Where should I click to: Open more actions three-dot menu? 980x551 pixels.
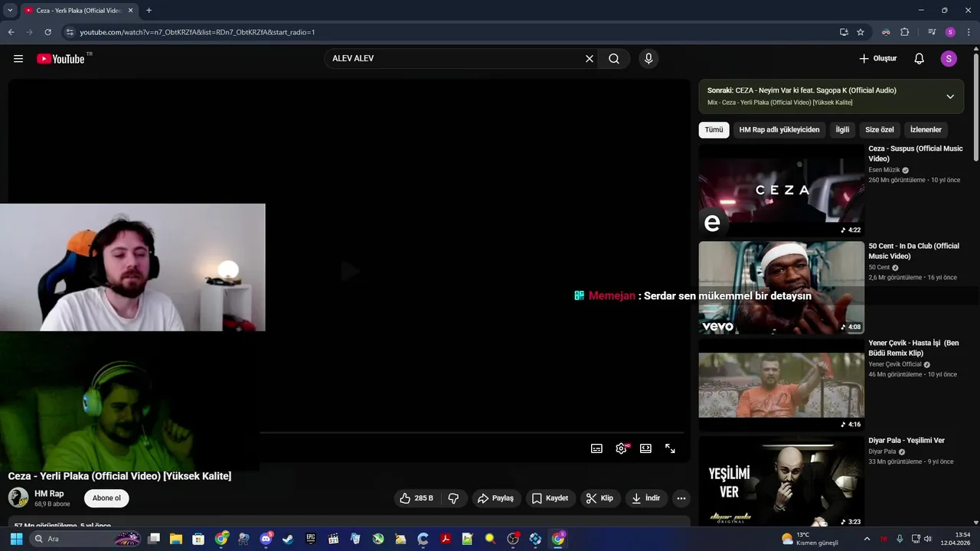681,498
